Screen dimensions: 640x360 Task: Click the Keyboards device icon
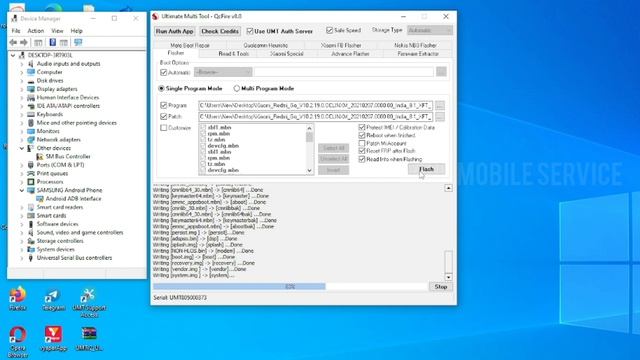(x=31, y=114)
